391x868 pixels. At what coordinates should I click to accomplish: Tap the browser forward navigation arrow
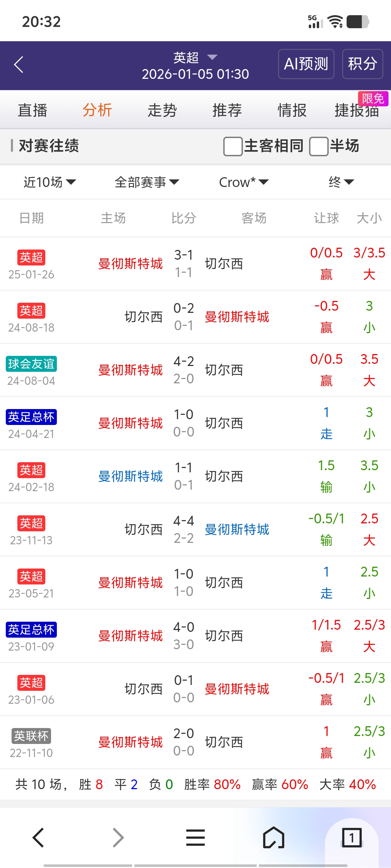point(118,838)
